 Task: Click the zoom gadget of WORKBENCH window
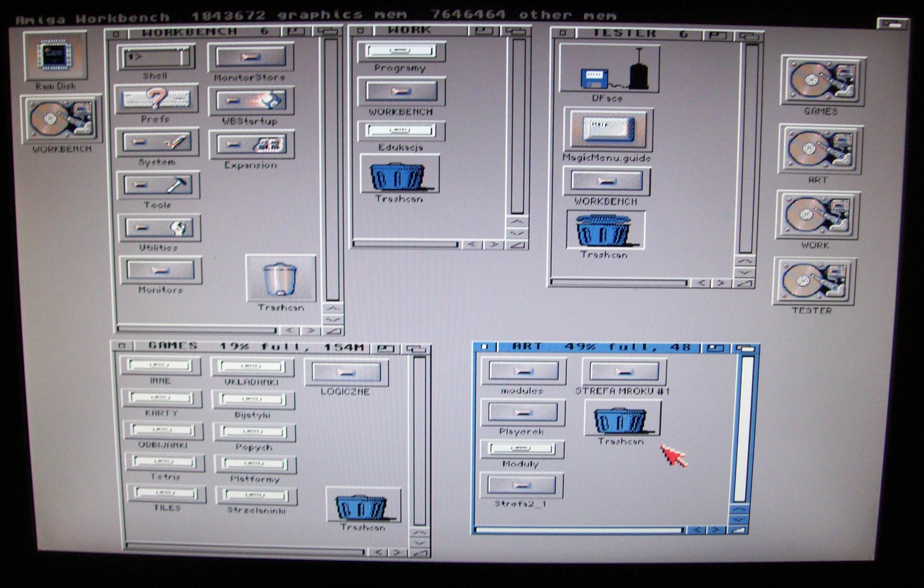click(x=296, y=32)
